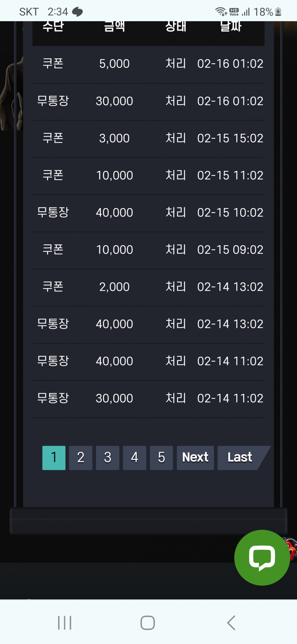Go to page 3 of history

click(x=108, y=458)
